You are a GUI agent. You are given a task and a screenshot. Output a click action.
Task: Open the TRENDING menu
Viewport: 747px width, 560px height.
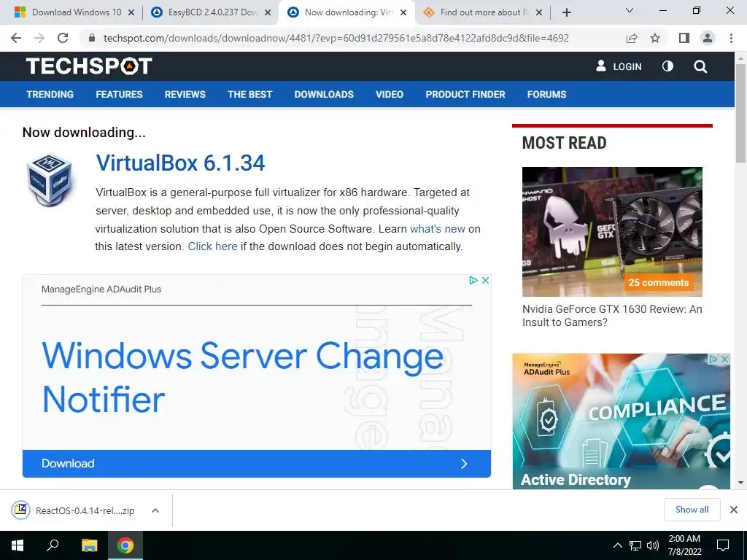click(x=50, y=94)
